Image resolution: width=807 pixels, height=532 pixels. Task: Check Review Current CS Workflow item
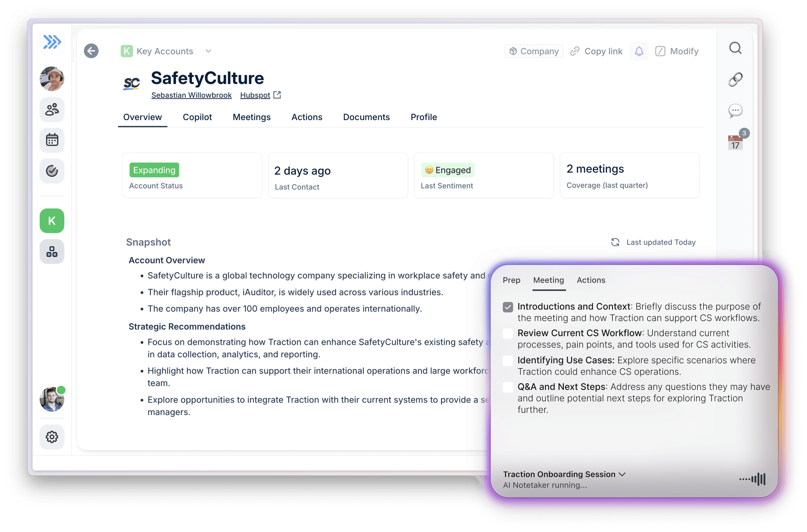point(508,333)
